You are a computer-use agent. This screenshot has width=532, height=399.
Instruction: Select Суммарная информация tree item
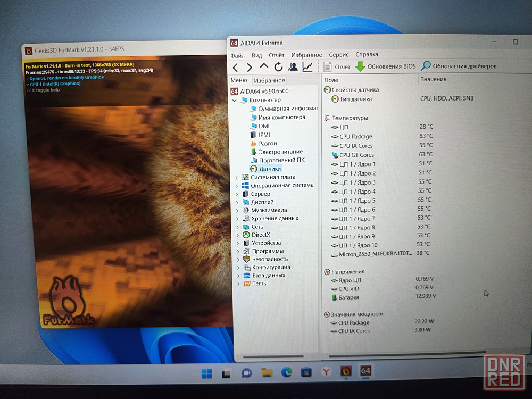pos(284,109)
